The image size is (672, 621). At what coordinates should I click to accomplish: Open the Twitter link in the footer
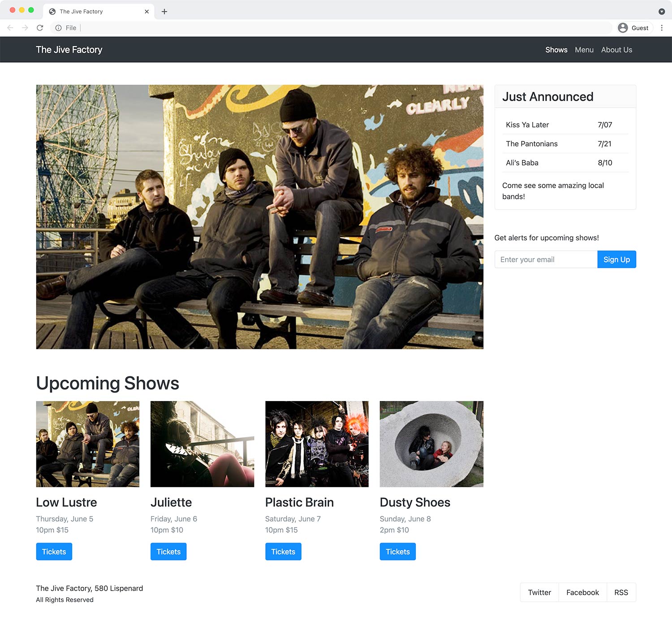pos(539,592)
